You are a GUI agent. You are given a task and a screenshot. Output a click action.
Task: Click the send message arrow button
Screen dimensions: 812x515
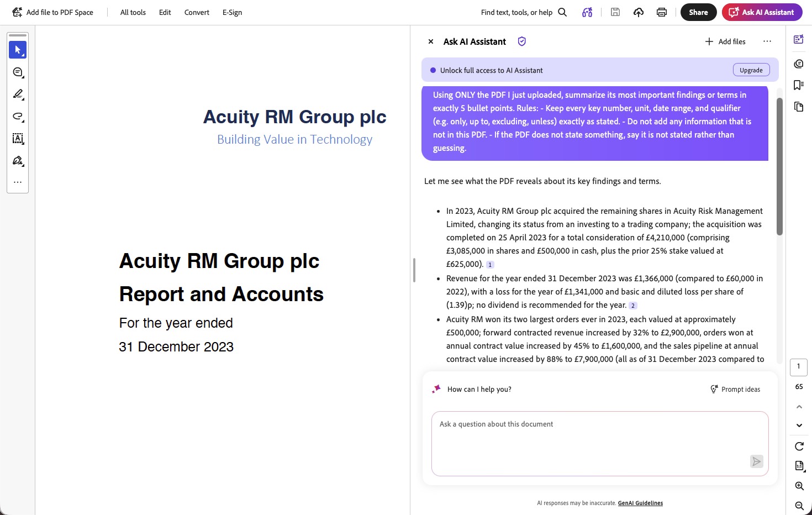click(x=757, y=461)
